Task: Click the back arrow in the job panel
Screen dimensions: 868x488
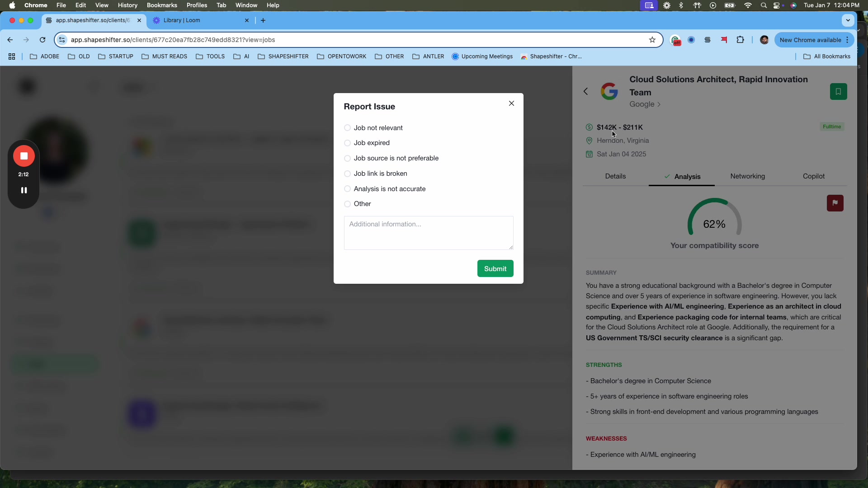Action: tap(585, 91)
